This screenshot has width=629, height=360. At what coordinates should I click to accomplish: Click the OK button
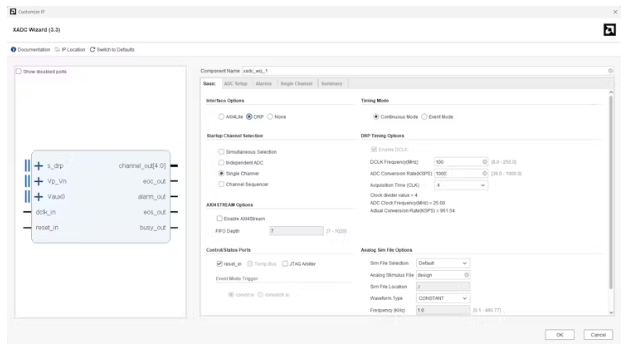[x=560, y=335]
